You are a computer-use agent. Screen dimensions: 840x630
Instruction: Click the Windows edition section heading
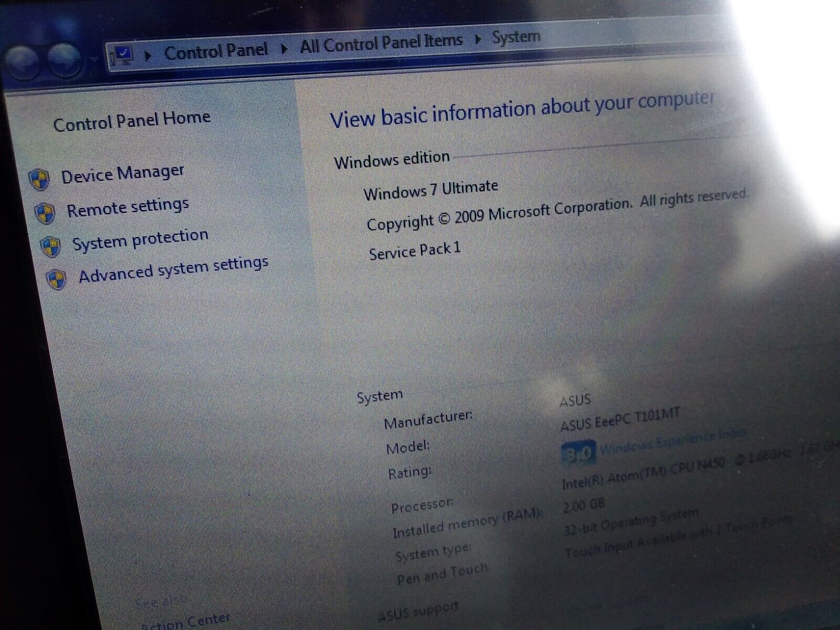[392, 160]
